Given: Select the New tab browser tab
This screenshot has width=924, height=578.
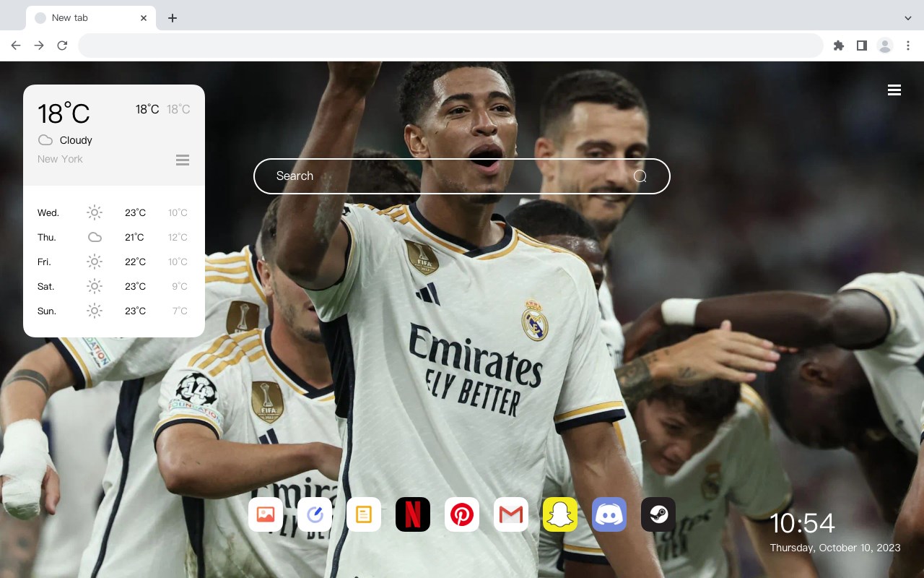Looking at the screenshot, I should click(91, 18).
